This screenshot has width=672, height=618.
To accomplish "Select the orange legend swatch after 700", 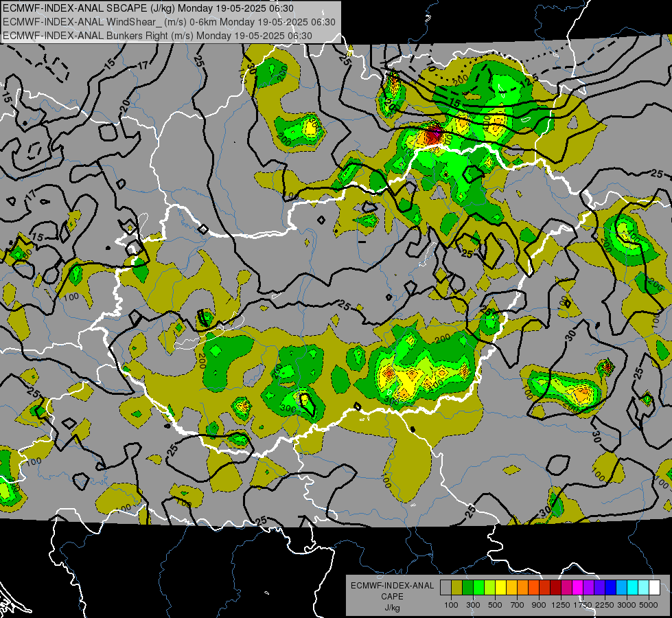I will click(x=523, y=587).
